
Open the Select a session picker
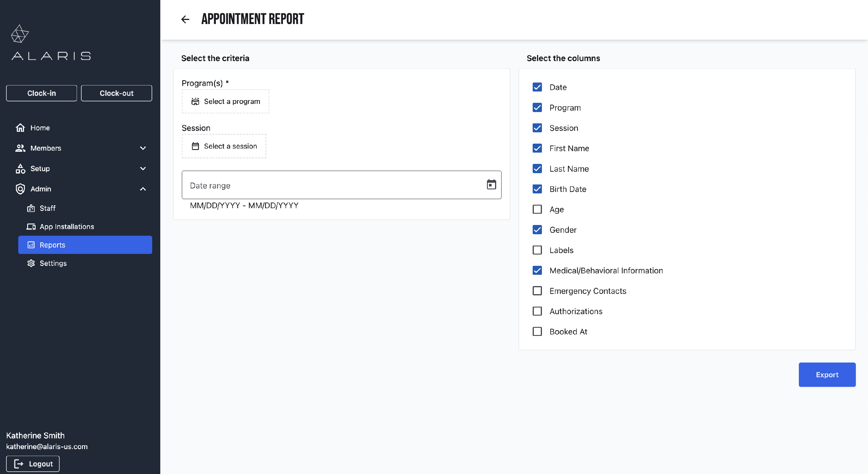pyautogui.click(x=224, y=146)
